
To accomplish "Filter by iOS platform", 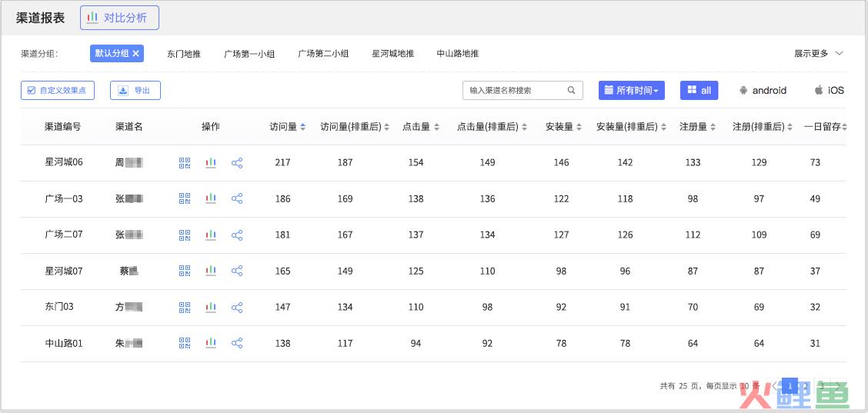I will pyautogui.click(x=829, y=91).
